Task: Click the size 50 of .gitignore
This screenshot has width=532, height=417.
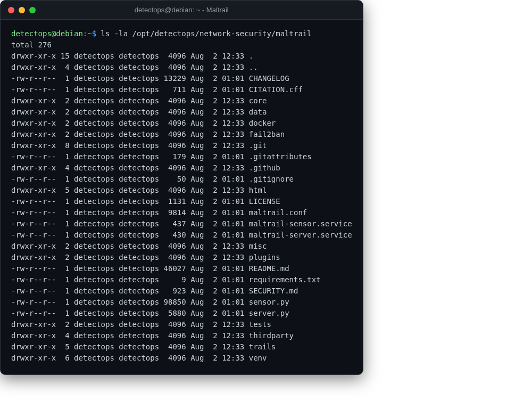Action: (181, 179)
